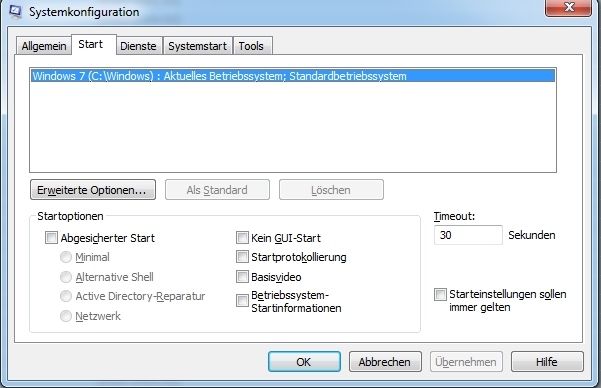Click Erweiterte Optionen button

pyautogui.click(x=93, y=190)
